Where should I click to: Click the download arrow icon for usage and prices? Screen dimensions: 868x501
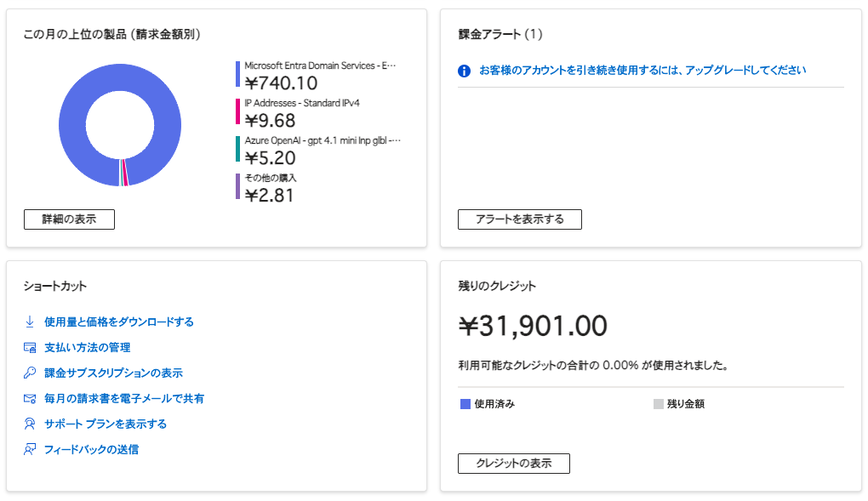click(x=30, y=322)
